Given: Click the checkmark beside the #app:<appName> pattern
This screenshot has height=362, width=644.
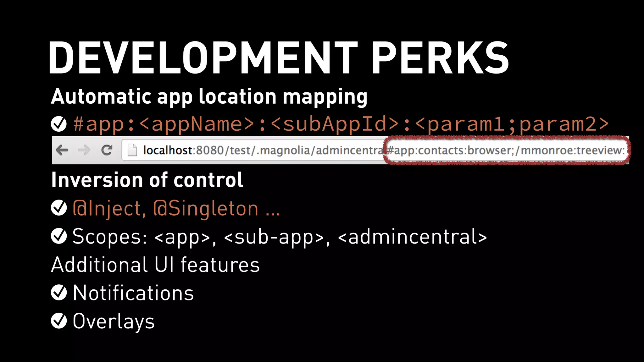Looking at the screenshot, I should [59, 124].
